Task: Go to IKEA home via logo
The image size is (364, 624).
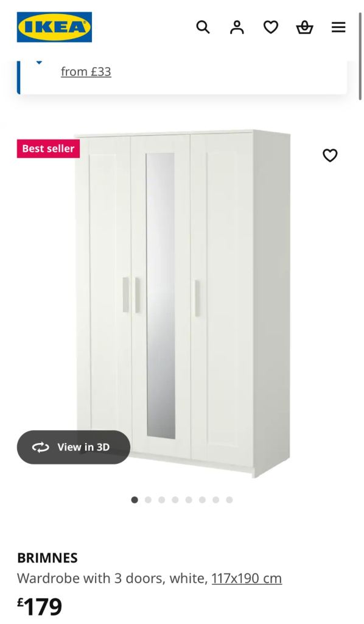Action: [54, 27]
